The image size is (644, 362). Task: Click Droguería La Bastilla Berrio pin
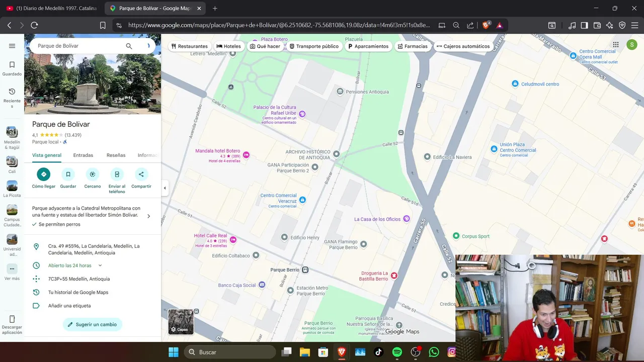coord(394,276)
